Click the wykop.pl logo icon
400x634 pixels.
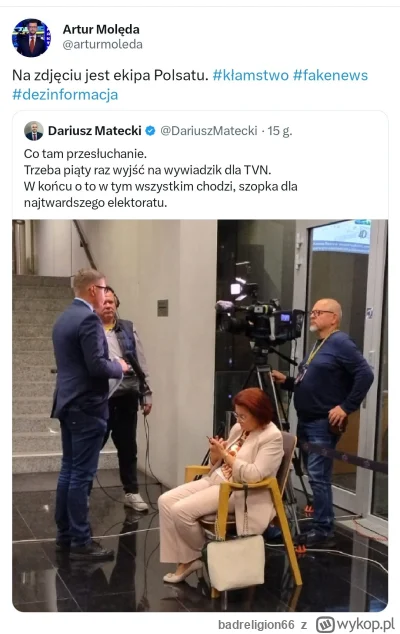(x=325, y=624)
